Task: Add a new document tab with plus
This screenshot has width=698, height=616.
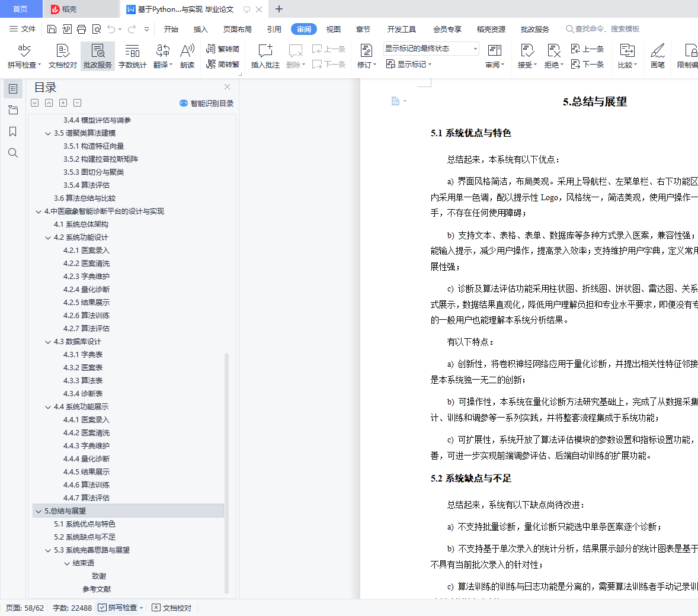Action: (279, 9)
